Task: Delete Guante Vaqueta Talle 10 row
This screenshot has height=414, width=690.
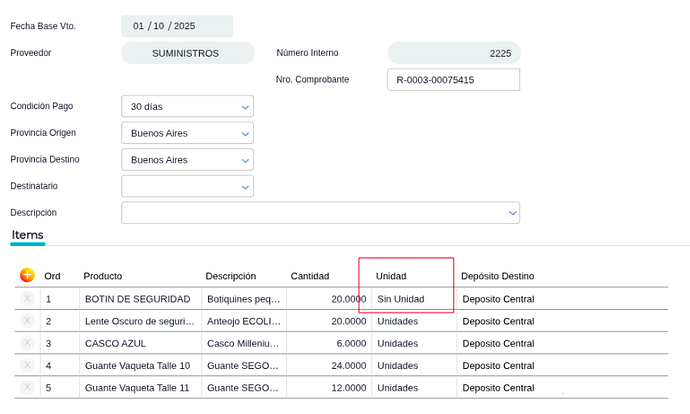Action: click(27, 365)
